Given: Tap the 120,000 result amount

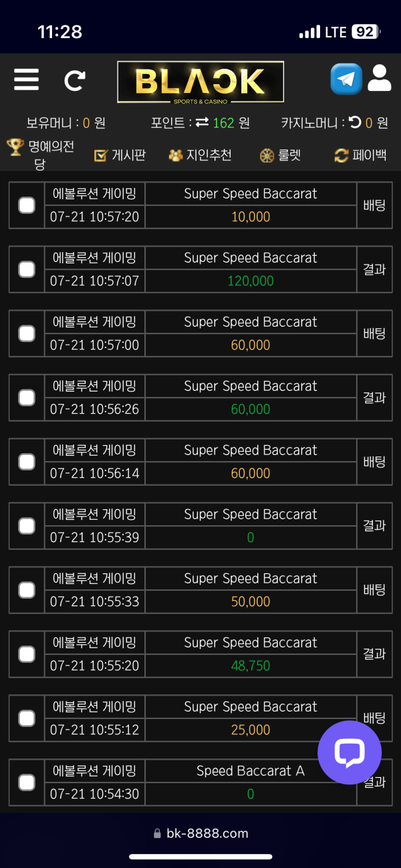Looking at the screenshot, I should [x=251, y=281].
